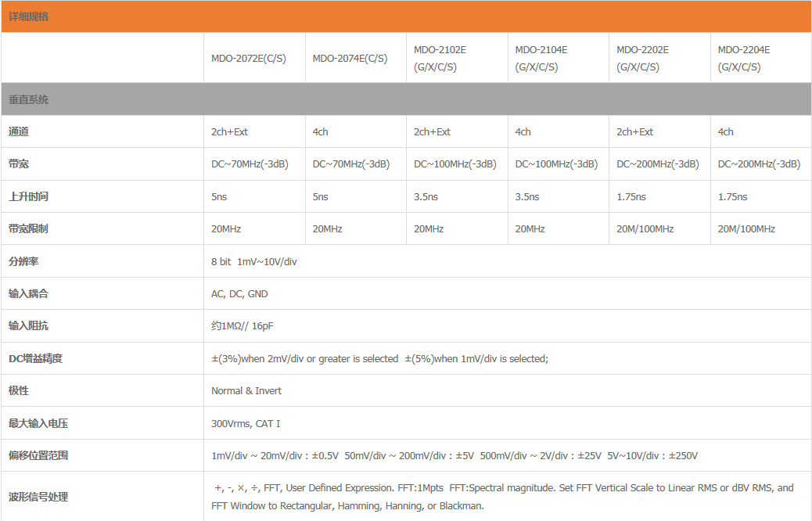The height and width of the screenshot is (521, 812).
Task: Click the 8 bit 1mV~10V/div resolution value
Action: click(x=254, y=262)
